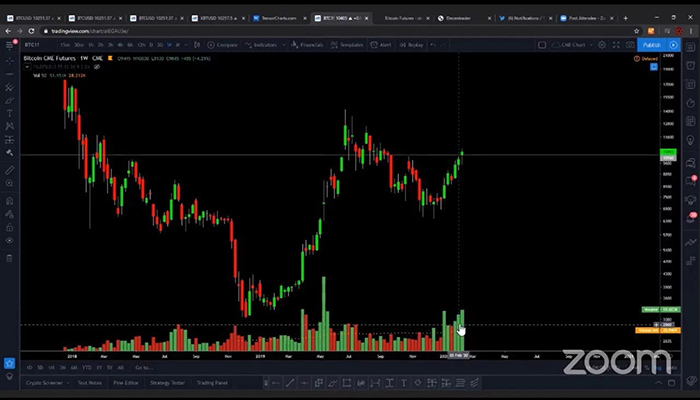Bookmark this page with the star

click(x=637, y=31)
